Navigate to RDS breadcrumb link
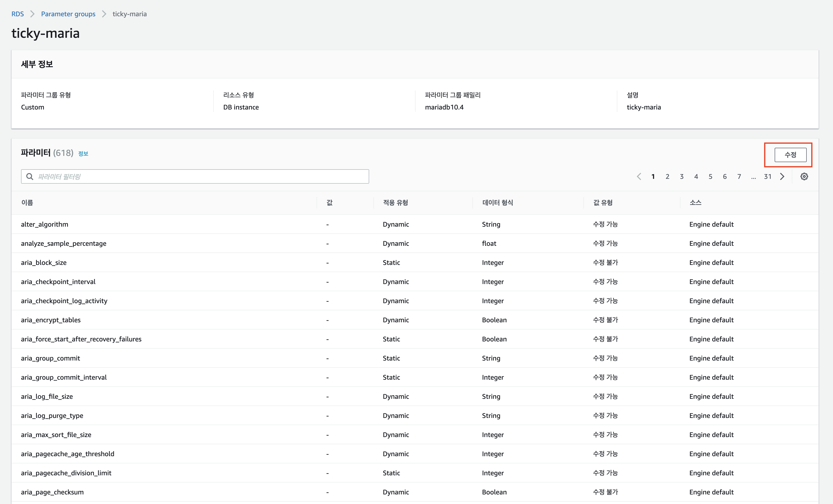 pyautogui.click(x=18, y=14)
